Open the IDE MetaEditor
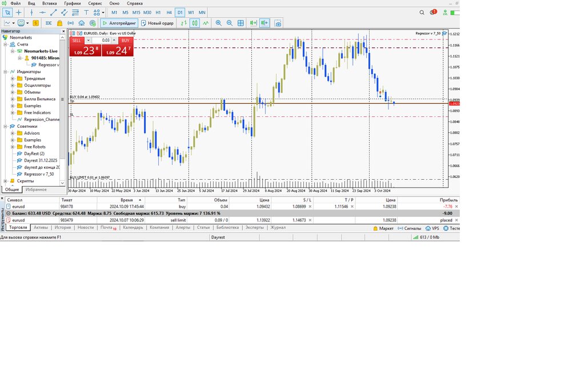 (49, 23)
